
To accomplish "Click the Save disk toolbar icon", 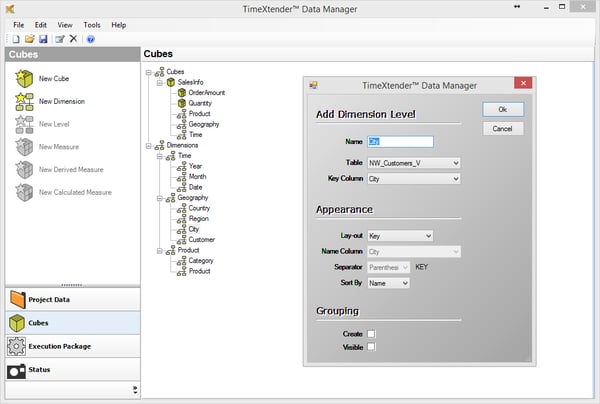I will 43,39.
